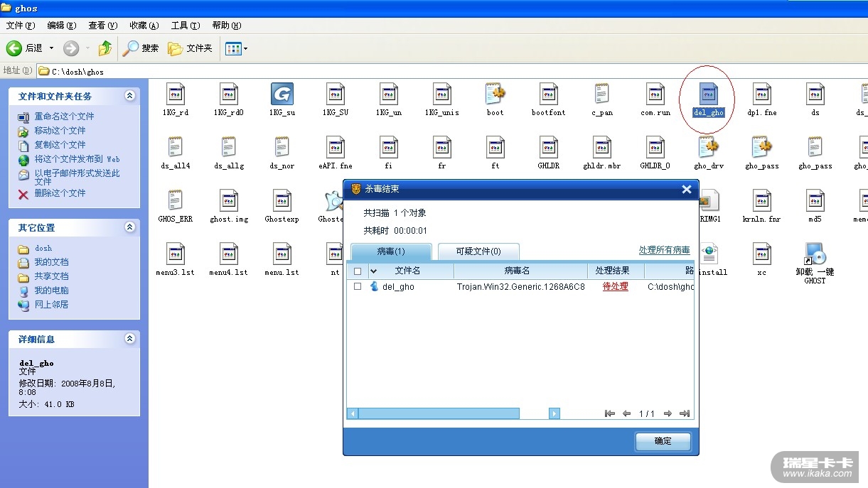This screenshot has width=868, height=488.
Task: Select the 卸载 一键GHOST shortcut icon
Action: [x=815, y=254]
